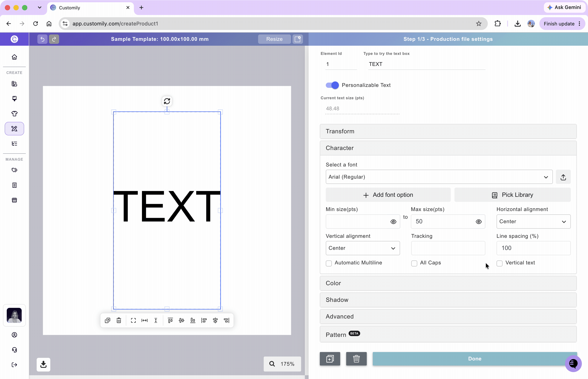Toggle the Max size eye icon

click(479, 222)
